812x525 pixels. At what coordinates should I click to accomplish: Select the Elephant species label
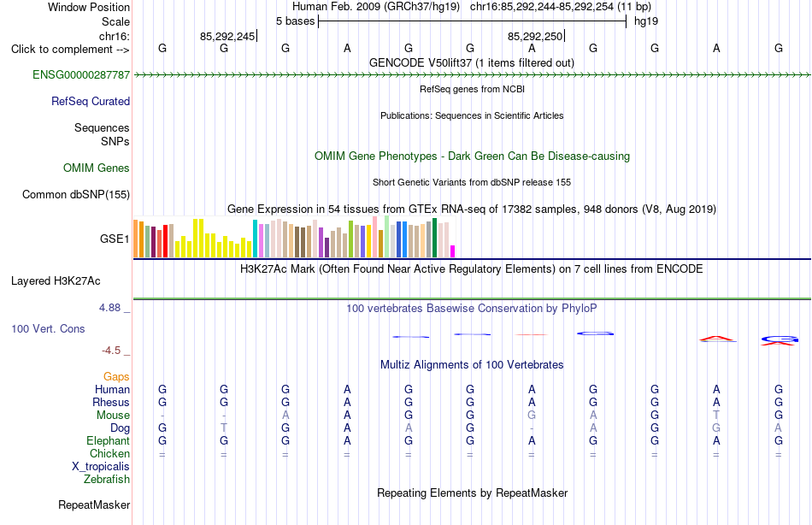[x=108, y=440]
